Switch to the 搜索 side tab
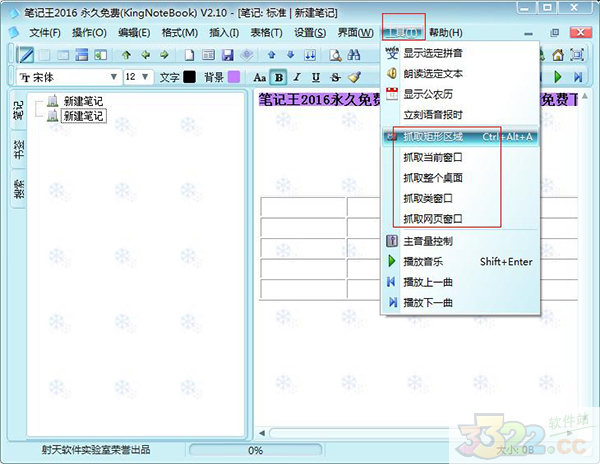The width and height of the screenshot is (600, 464). 18,189
